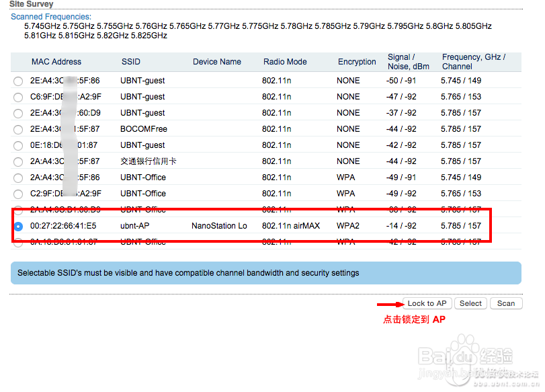Click the 802.11n airMAX radio mode
Image resolution: width=545 pixels, height=392 pixels.
pos(291,226)
